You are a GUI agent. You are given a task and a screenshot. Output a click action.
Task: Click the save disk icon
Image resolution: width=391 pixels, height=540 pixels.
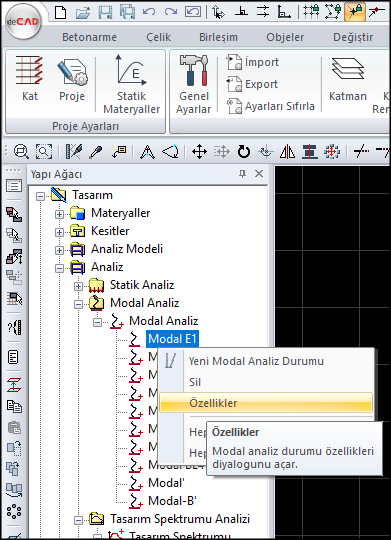[x=105, y=12]
